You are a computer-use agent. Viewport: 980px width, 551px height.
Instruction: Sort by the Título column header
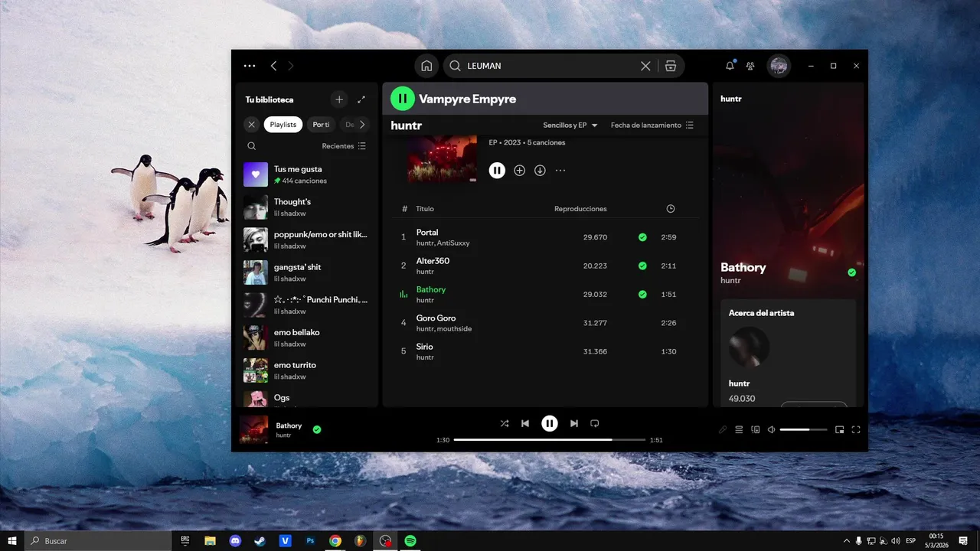pos(425,209)
